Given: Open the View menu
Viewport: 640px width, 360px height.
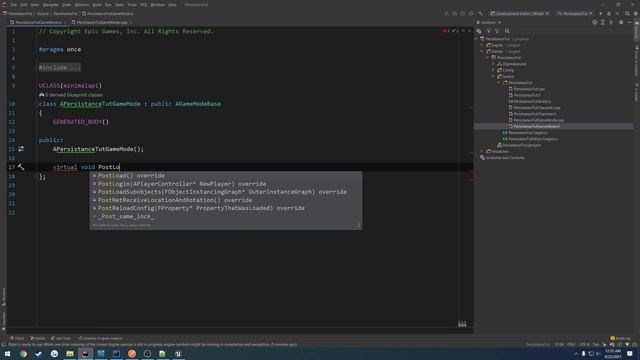Looking at the screenshot, I should [x=35, y=5].
